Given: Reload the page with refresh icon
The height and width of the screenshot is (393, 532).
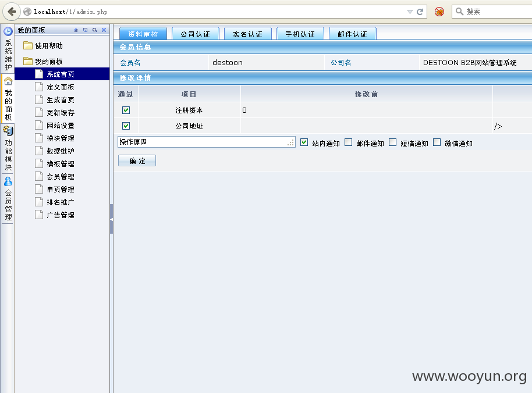Looking at the screenshot, I should tap(420, 12).
